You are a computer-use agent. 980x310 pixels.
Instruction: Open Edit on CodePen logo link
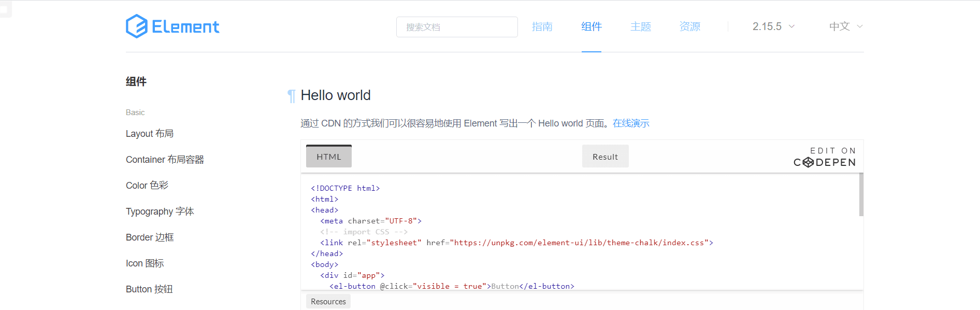click(x=824, y=157)
